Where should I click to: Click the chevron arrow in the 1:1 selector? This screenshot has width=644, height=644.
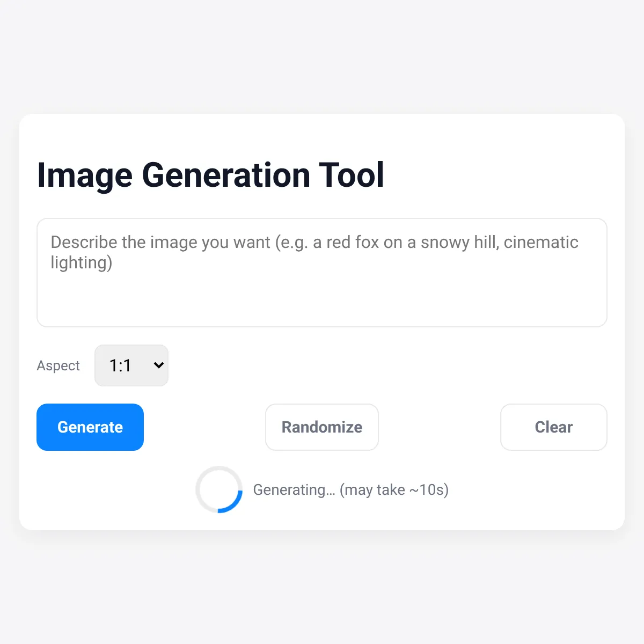click(x=158, y=365)
